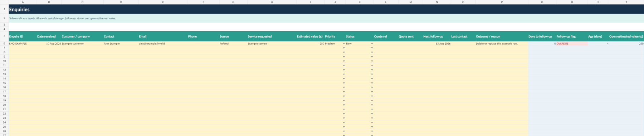Image resolution: width=644 pixels, height=136 pixels.
Task: Click the Last contact header cell
Action: pyautogui.click(x=463, y=36)
